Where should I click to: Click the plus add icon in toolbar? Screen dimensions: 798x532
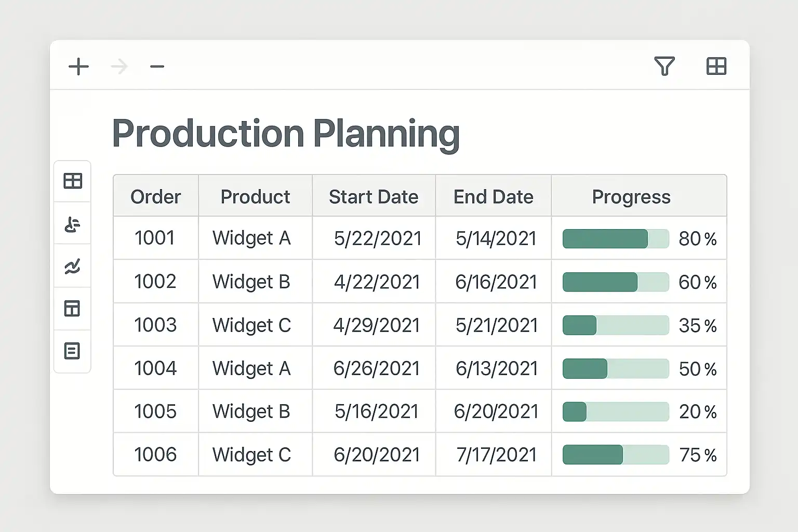tap(78, 66)
